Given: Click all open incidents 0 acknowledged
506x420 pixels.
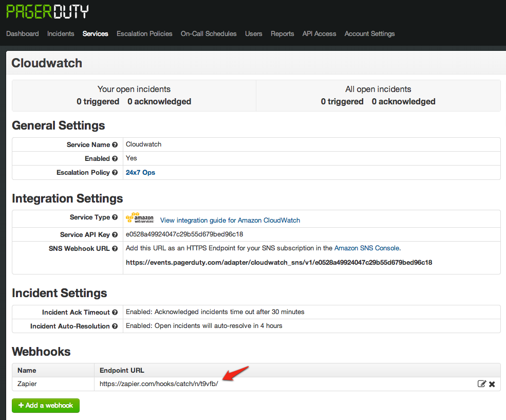Looking at the screenshot, I should pyautogui.click(x=403, y=101).
